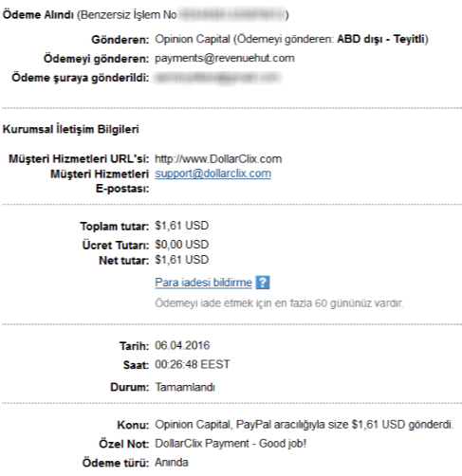Click the Ödeme Alındı heading
The width and height of the screenshot is (462, 476).
[38, 14]
